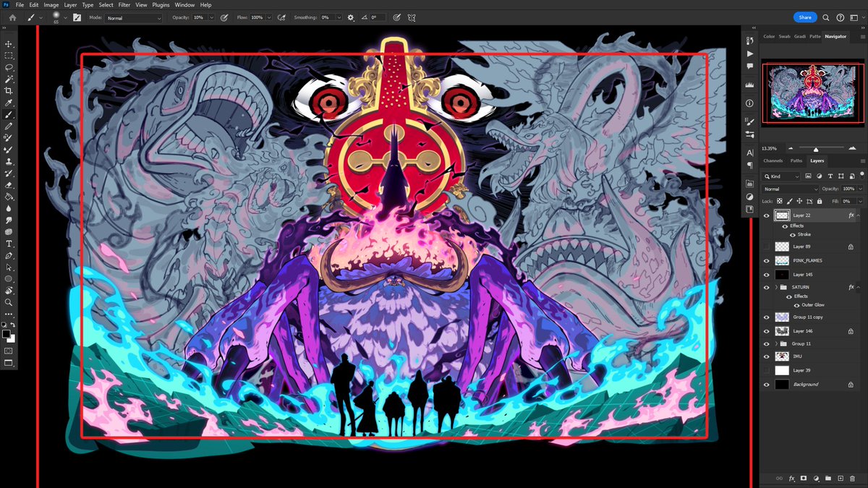Switch to the Channels tab
Screen dimensions: 868x488
pyautogui.click(x=773, y=160)
